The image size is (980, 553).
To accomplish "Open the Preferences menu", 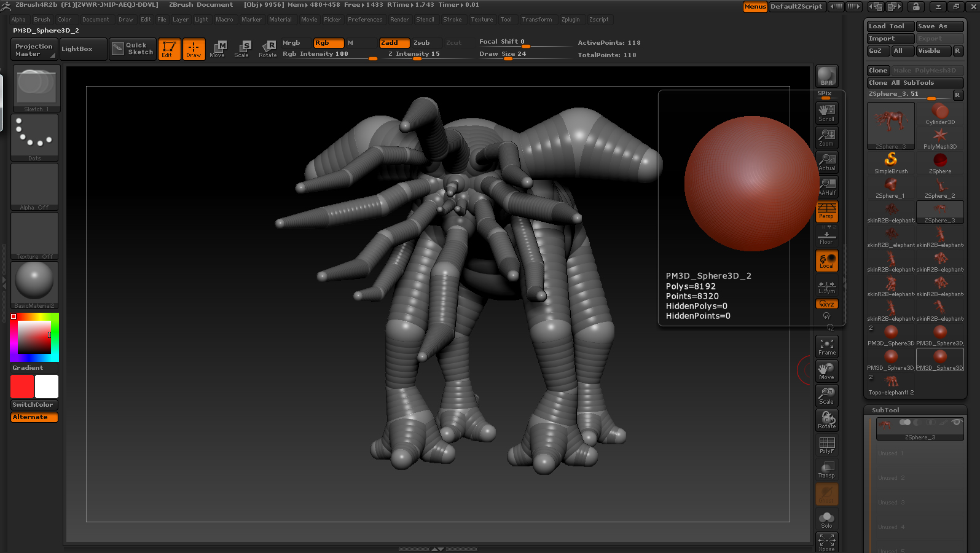I will click(365, 20).
